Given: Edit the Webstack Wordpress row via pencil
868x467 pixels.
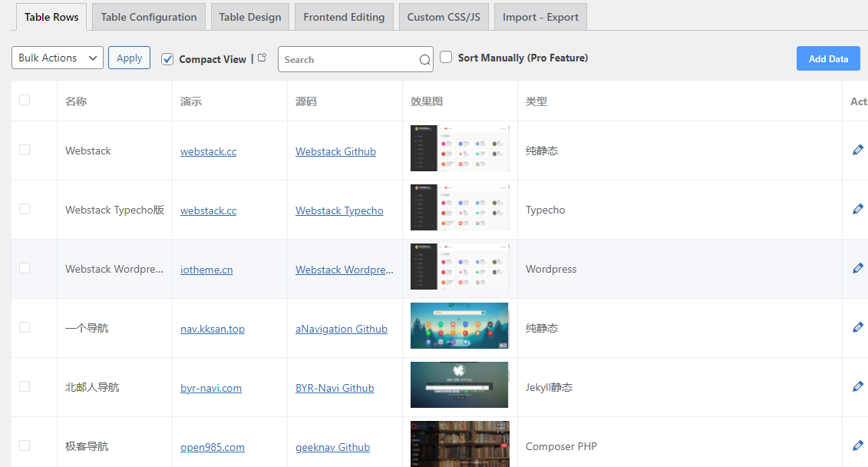Looking at the screenshot, I should 858,269.
